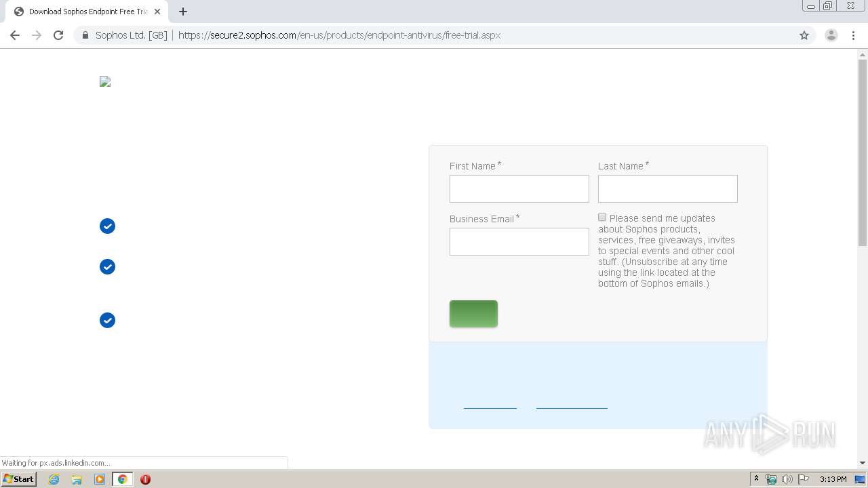The height and width of the screenshot is (488, 868).
Task: Click the first blue checkmark bullet
Action: tap(107, 226)
